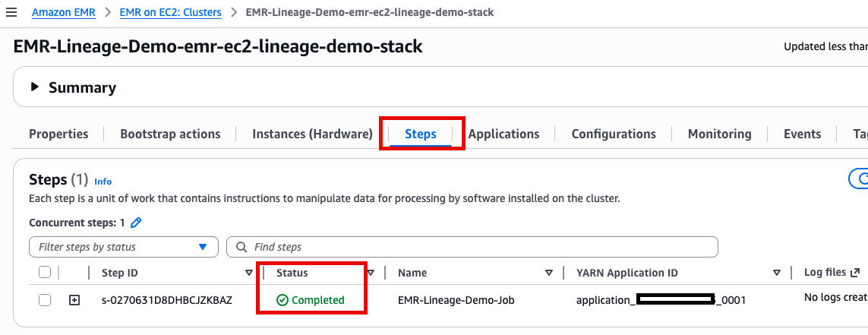The width and height of the screenshot is (868, 335).
Task: Click step ID s-0270631D8DHBCJZKBAZ
Action: pyautogui.click(x=167, y=300)
